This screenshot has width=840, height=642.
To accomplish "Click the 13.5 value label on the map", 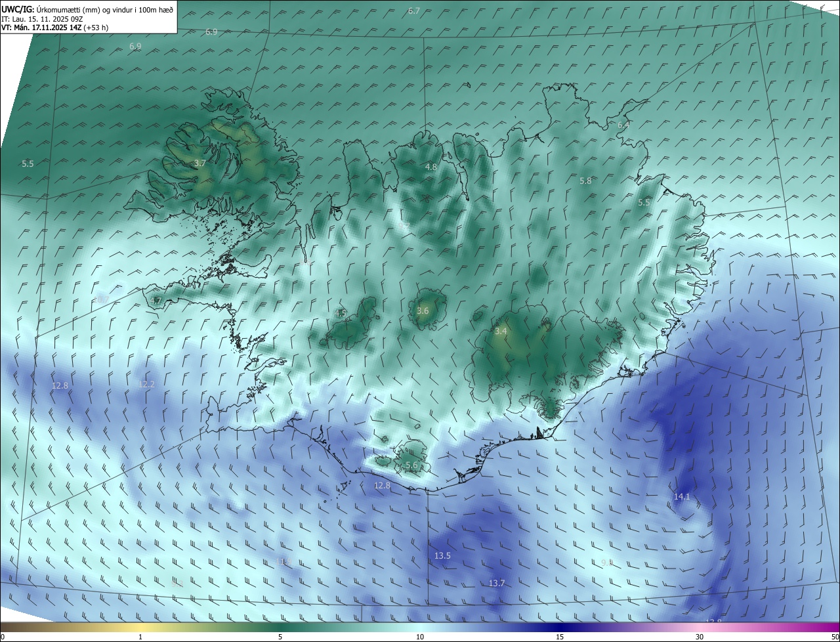I will (443, 556).
